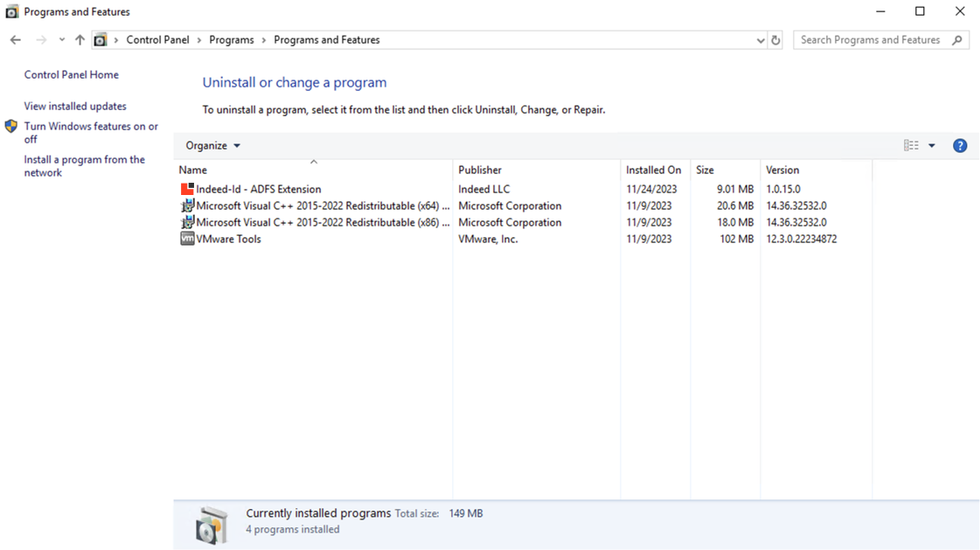
Task: Click size value 20.6 MB
Action: click(735, 205)
